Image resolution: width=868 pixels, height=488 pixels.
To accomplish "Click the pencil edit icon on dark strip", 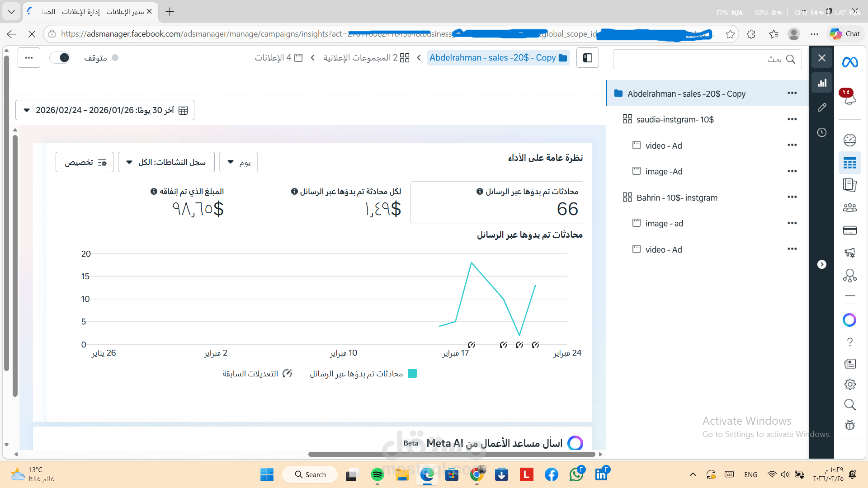I will click(822, 108).
